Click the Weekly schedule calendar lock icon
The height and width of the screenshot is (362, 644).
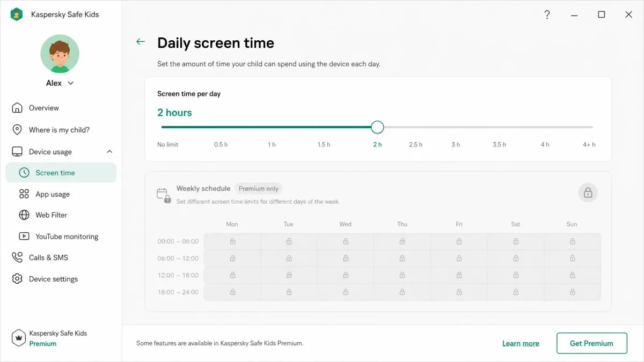click(164, 195)
